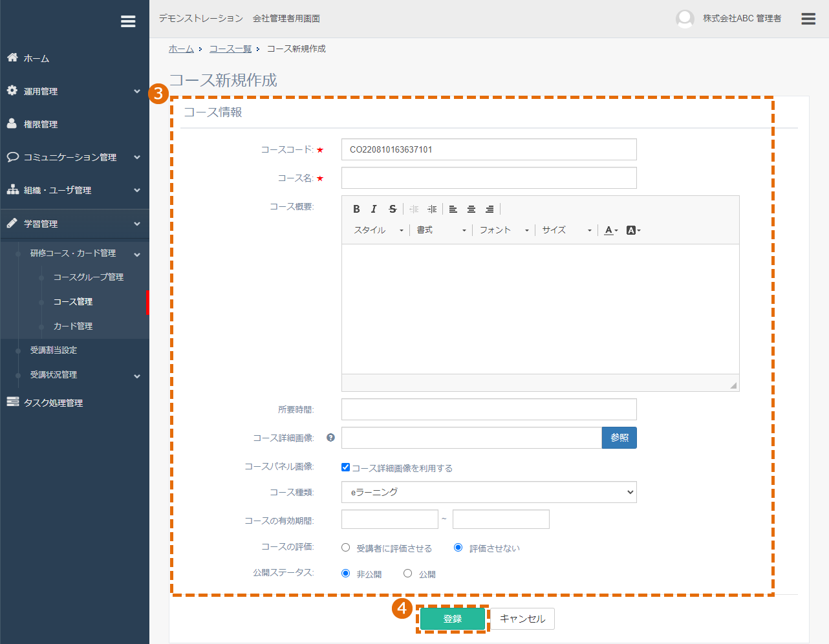
Task: Follow the ホーム breadcrumb link
Action: click(x=181, y=48)
